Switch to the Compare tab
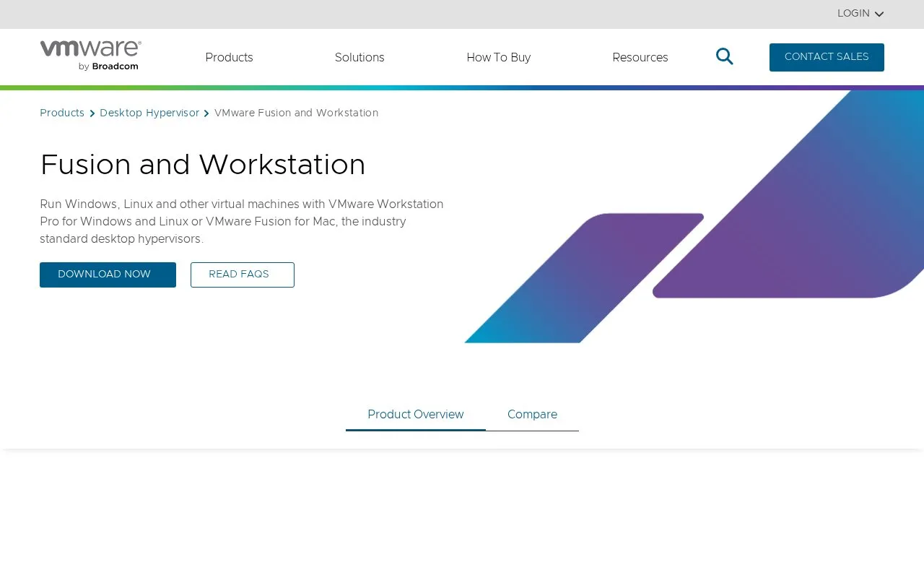 532,415
